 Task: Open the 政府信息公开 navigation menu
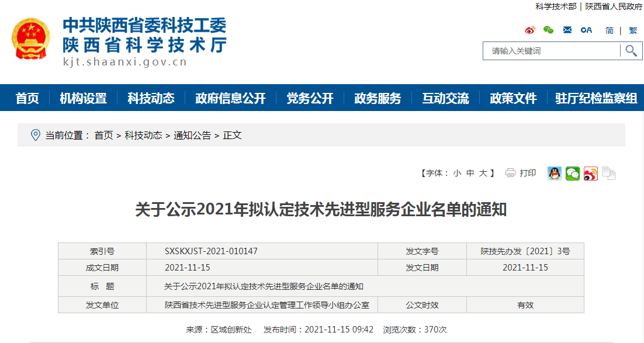tap(230, 99)
